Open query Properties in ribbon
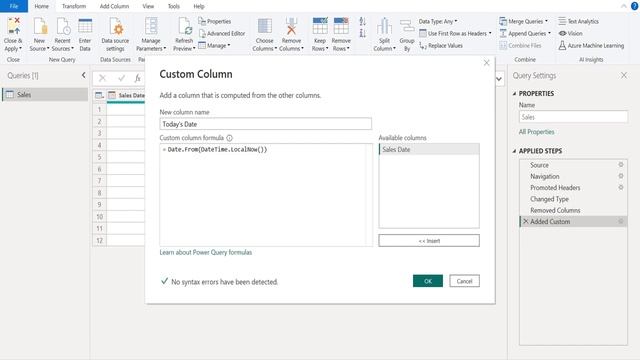This screenshot has height=360, width=640. click(x=215, y=21)
